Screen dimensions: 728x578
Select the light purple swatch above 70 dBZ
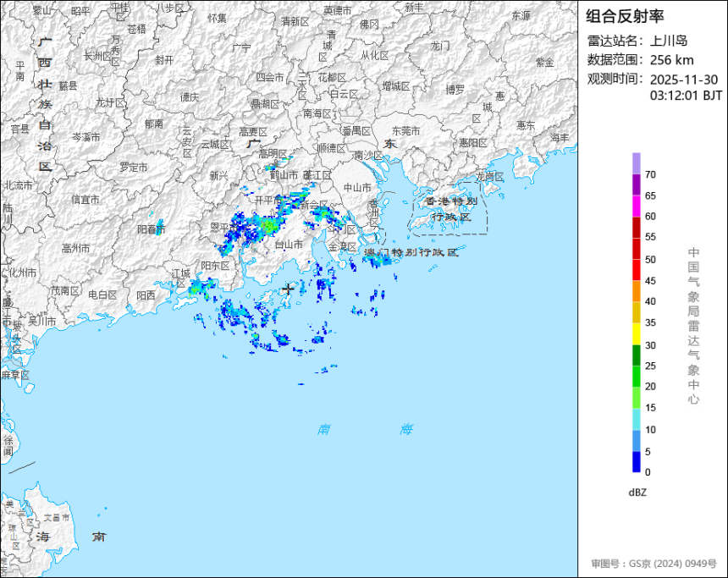tap(636, 163)
